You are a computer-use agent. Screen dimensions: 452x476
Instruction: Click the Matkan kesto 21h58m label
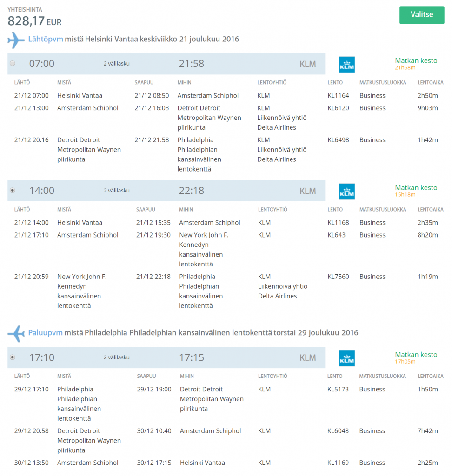click(416, 64)
